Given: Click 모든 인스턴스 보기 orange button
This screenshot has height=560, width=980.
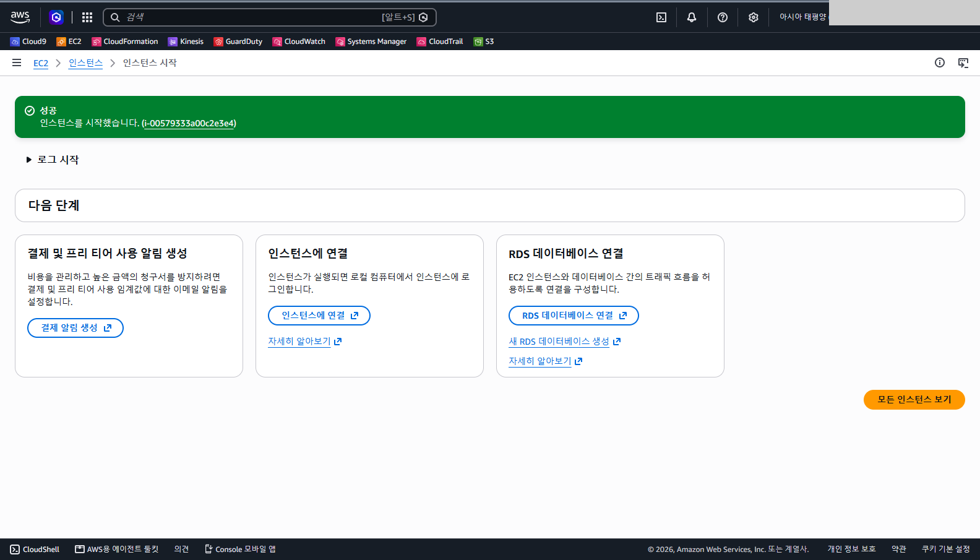Looking at the screenshot, I should 914,400.
